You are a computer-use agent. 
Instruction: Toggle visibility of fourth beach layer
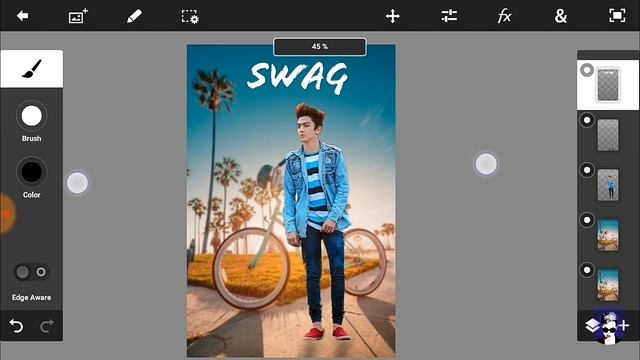click(x=587, y=220)
